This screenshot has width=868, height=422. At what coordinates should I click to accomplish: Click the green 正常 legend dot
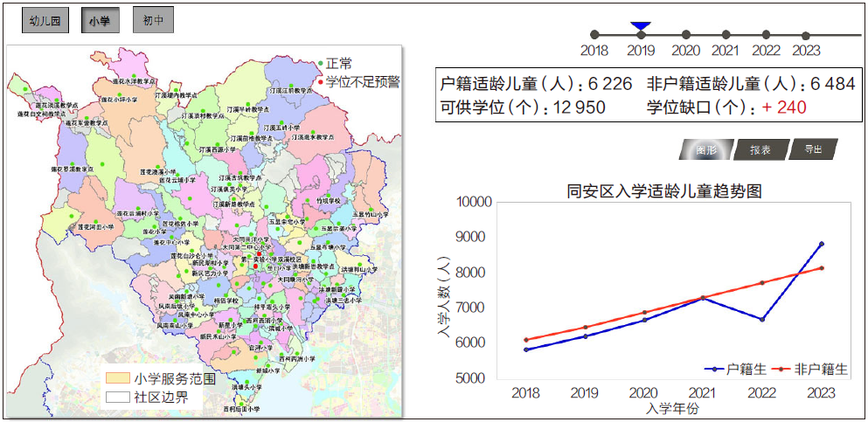(321, 64)
